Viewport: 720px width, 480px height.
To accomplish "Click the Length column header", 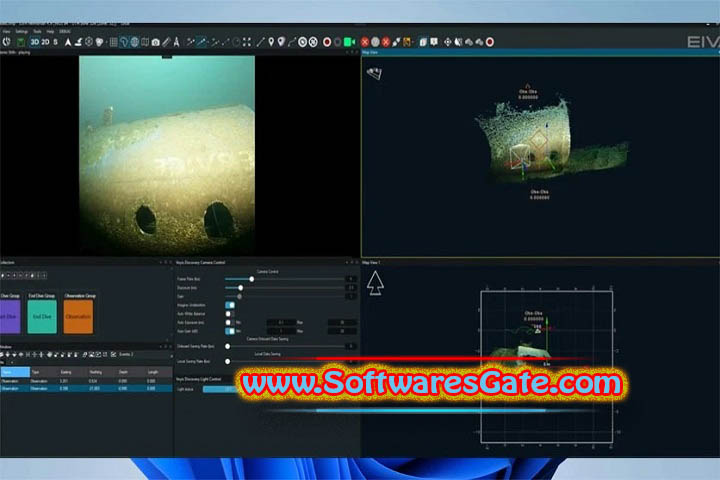I will pos(153,372).
